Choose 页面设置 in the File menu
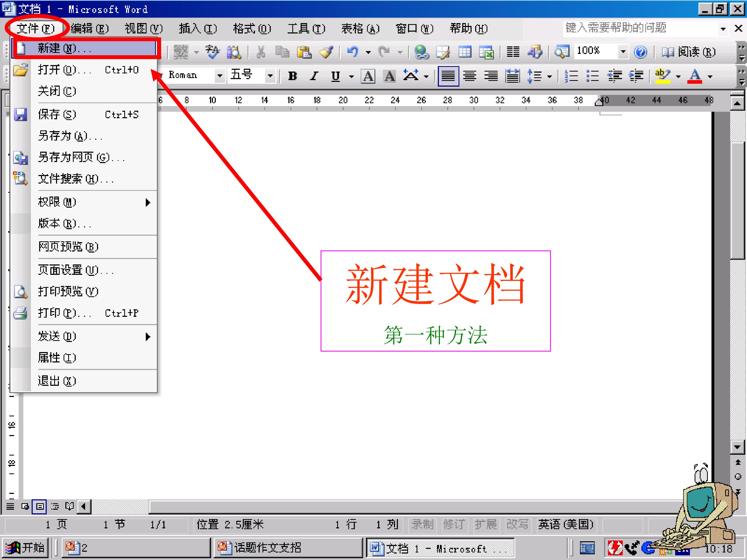The height and width of the screenshot is (560, 747). click(x=76, y=270)
